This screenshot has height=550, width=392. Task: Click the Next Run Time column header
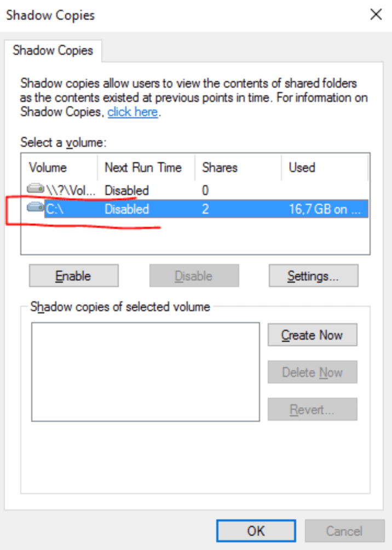click(143, 167)
